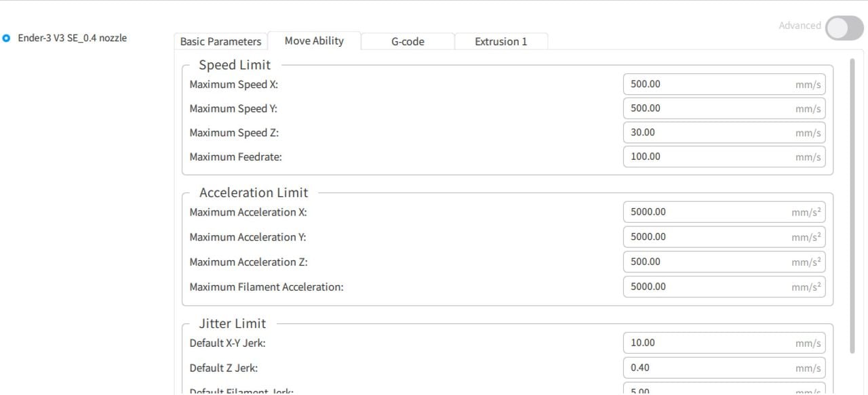Select the Maximum Acceleration Z field
The image size is (868, 395).
pos(705,262)
